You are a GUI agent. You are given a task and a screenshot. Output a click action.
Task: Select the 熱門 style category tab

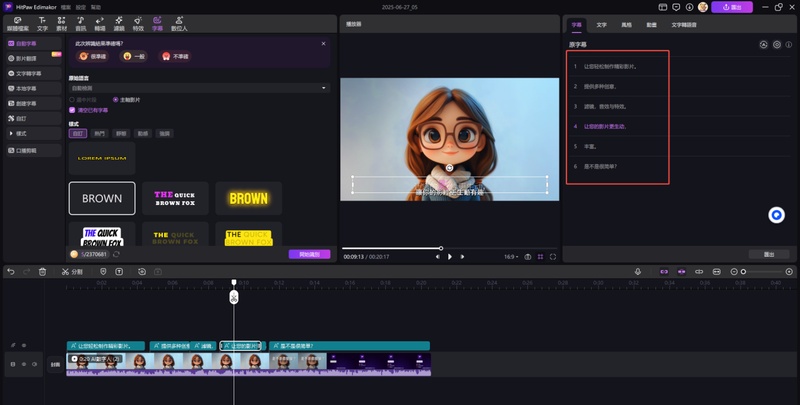[x=99, y=134]
